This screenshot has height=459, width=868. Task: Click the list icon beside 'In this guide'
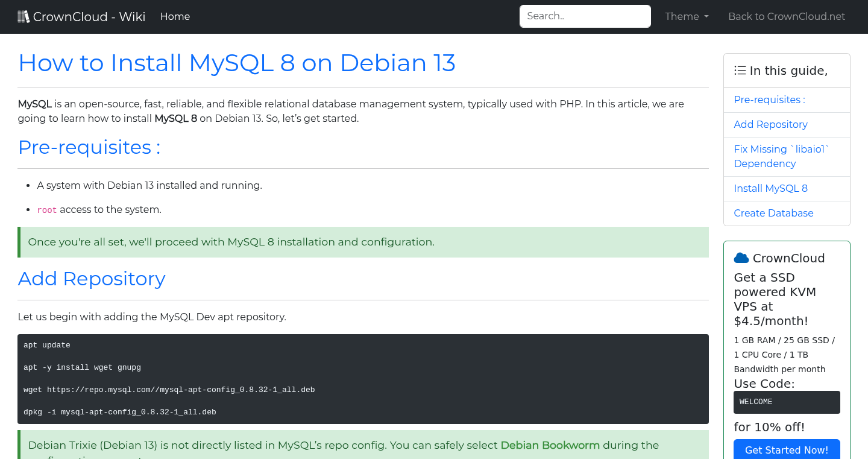[x=740, y=70]
